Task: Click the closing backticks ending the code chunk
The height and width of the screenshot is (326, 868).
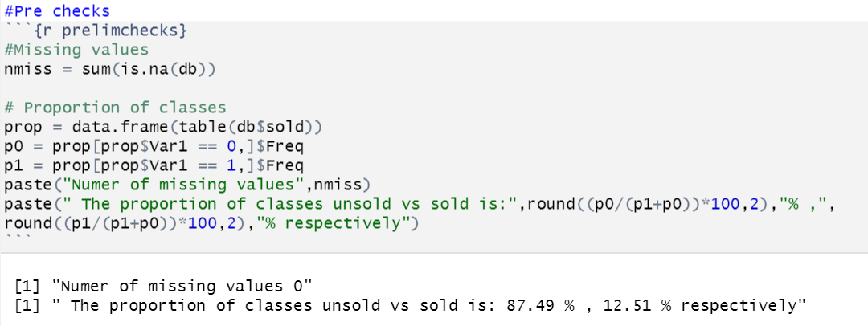Action: pyautogui.click(x=18, y=236)
